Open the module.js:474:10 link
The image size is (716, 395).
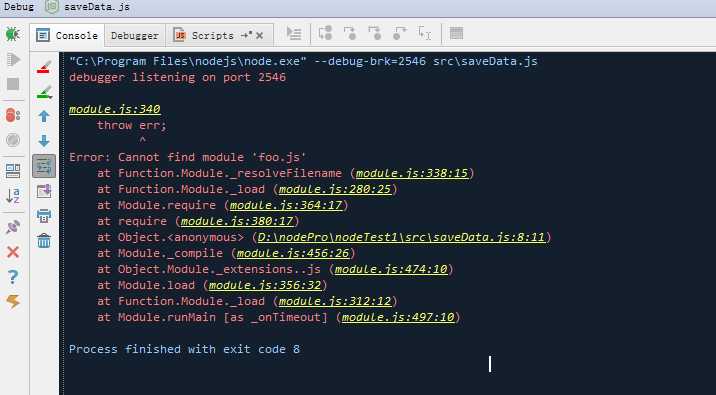(x=391, y=269)
